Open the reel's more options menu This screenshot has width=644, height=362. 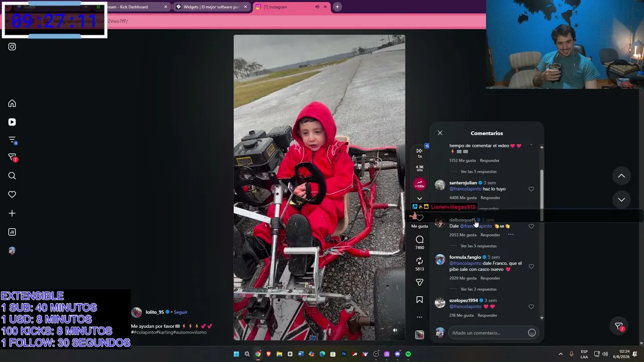pyautogui.click(x=420, y=317)
